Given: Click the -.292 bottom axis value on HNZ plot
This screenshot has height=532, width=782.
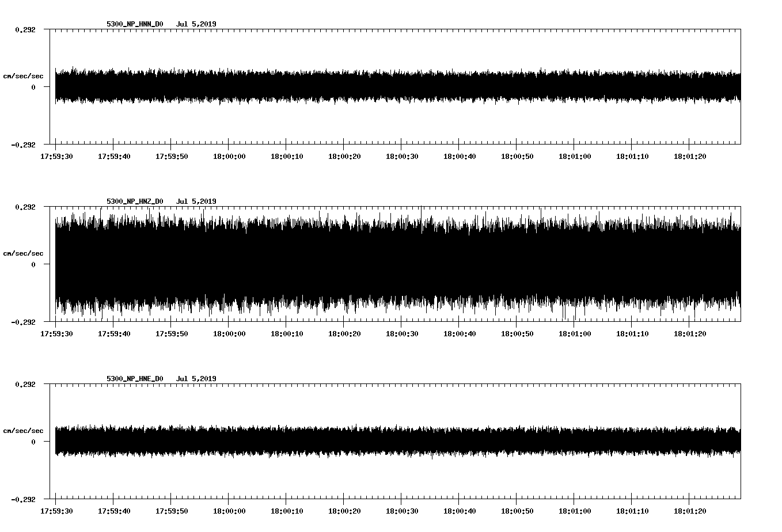Looking at the screenshot, I should point(23,322).
